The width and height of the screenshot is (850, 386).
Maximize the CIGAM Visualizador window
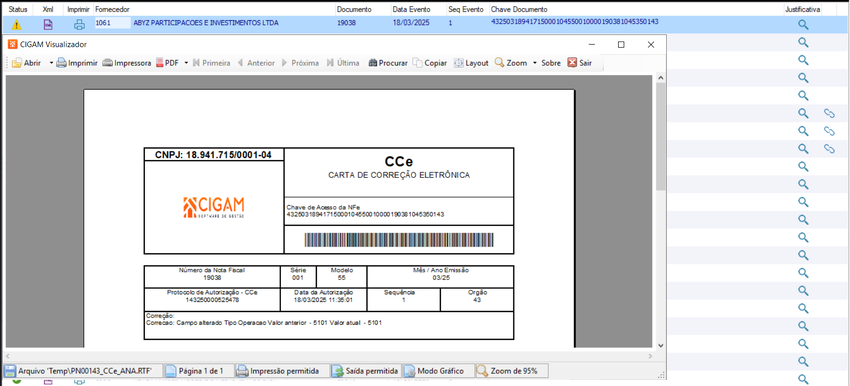(621, 45)
